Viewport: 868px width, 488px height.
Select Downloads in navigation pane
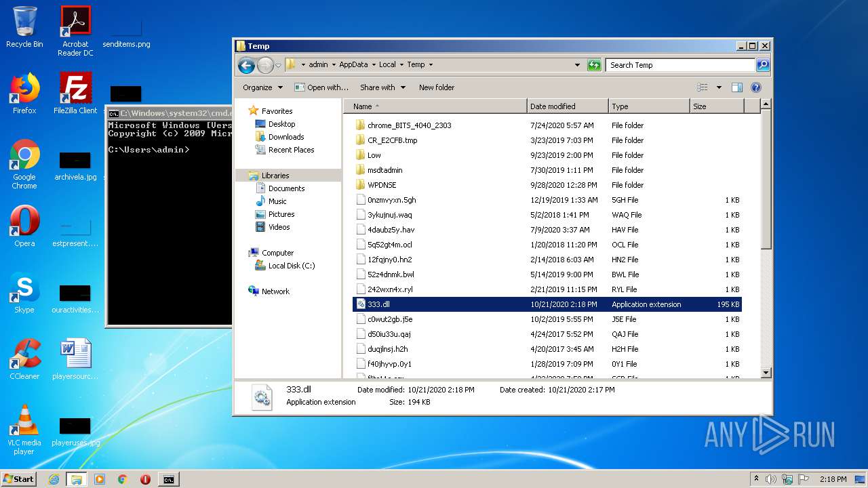(x=279, y=137)
